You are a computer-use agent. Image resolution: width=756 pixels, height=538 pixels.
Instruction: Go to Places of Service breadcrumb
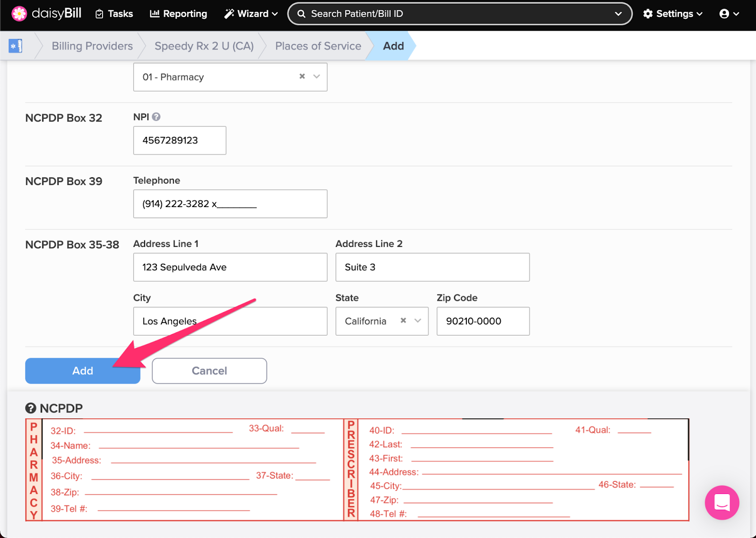point(318,46)
